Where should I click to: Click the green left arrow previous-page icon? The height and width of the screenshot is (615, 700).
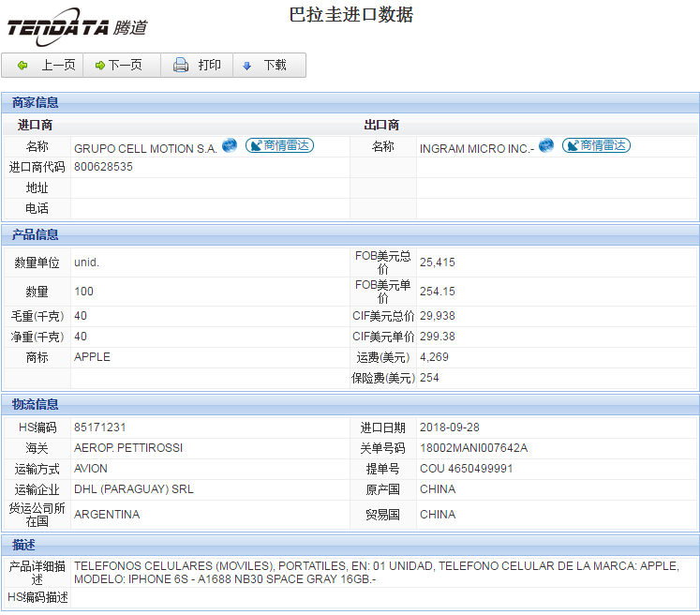click(22, 66)
